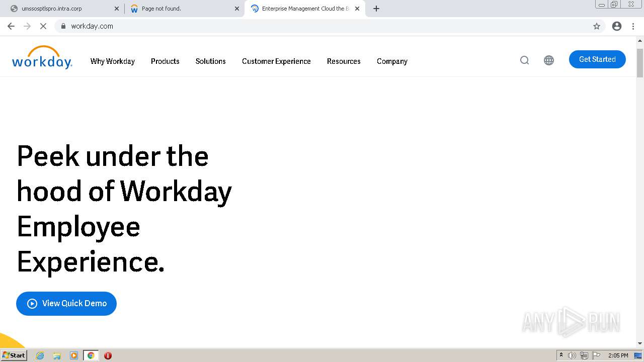Image resolution: width=644 pixels, height=362 pixels.
Task: Open Chrome's three-dot menu
Action: (x=633, y=26)
